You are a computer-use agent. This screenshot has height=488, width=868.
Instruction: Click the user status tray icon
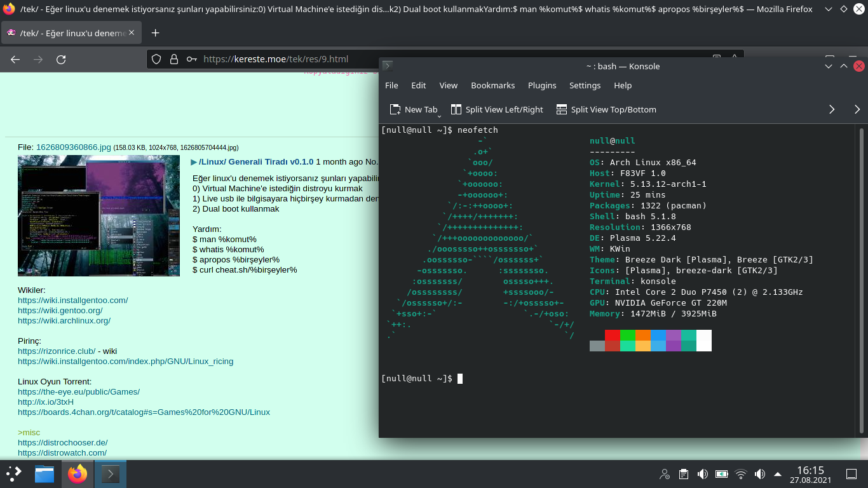(665, 474)
